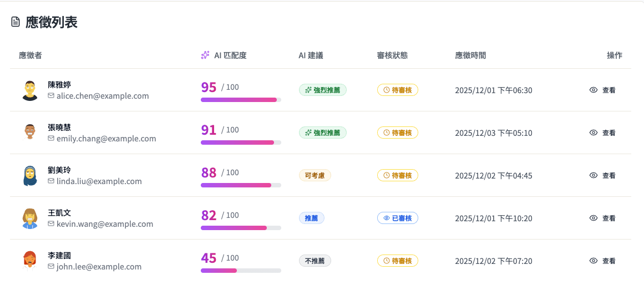The width and height of the screenshot is (644, 290).
Task: Click mail icon before alice.chen@example.com
Action: pyautogui.click(x=52, y=96)
